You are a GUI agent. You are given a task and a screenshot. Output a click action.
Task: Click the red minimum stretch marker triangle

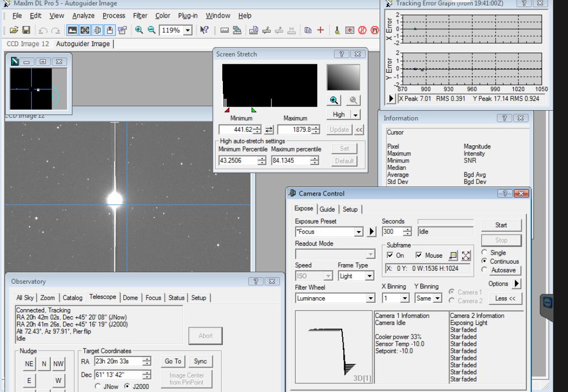(x=227, y=110)
